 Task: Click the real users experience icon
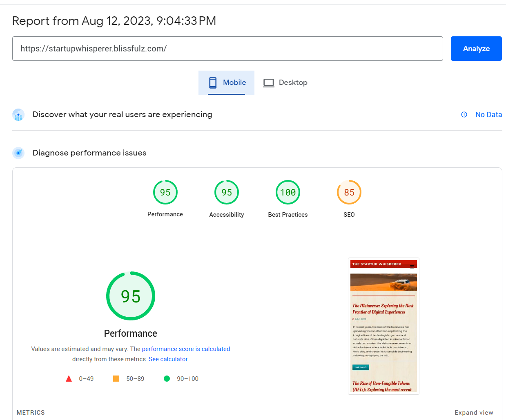click(x=18, y=115)
